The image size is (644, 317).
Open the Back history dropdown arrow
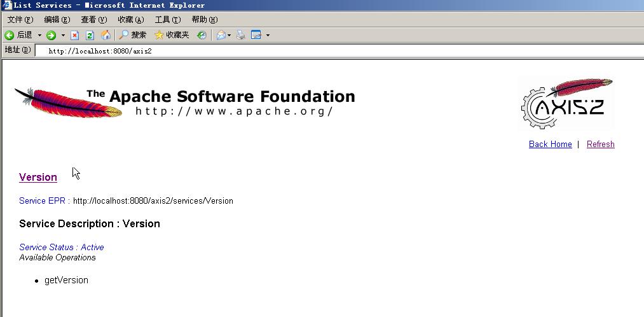pyautogui.click(x=39, y=36)
